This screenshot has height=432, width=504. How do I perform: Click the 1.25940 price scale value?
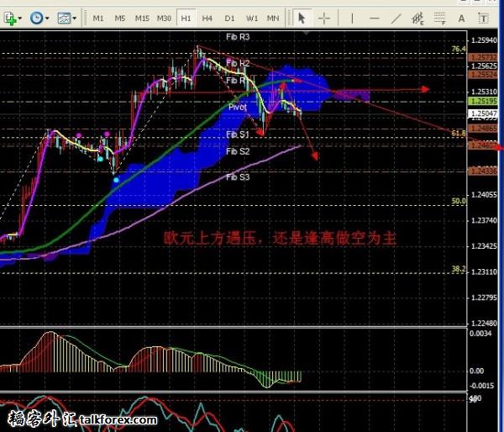tap(484, 40)
